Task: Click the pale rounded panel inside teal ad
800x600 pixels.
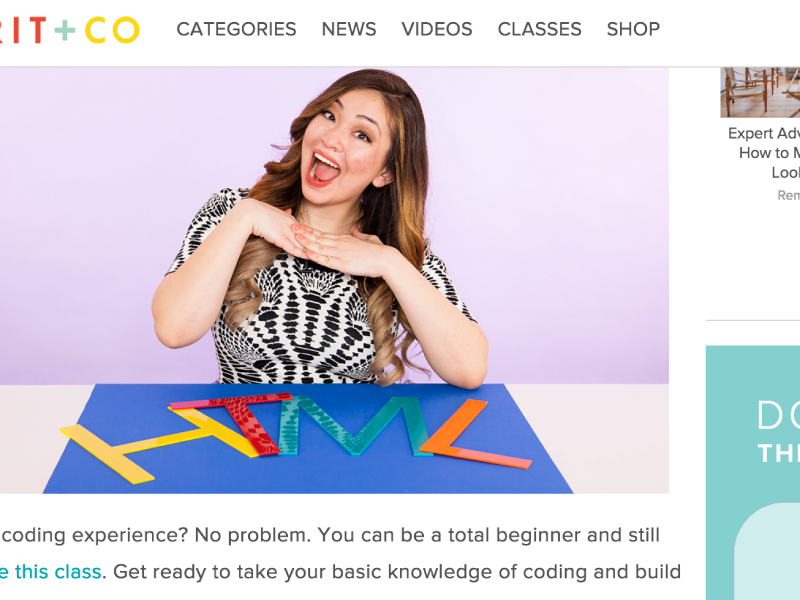Action: tap(767, 551)
